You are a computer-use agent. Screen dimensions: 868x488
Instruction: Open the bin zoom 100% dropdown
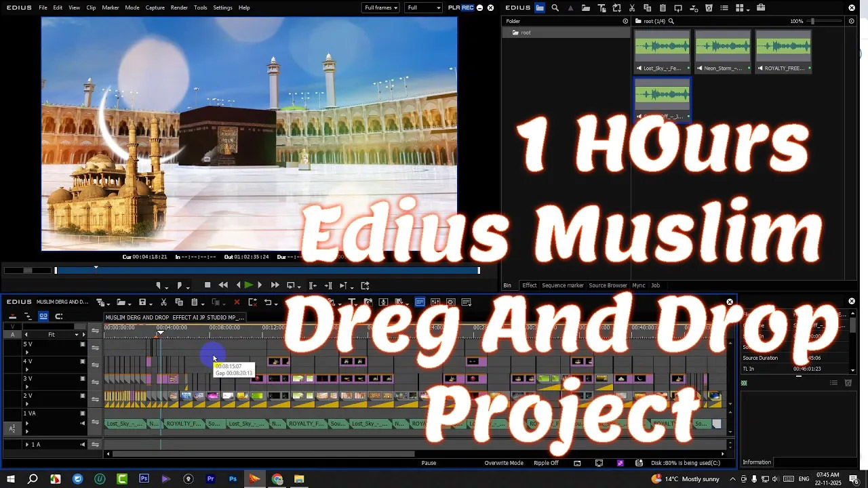click(x=798, y=21)
